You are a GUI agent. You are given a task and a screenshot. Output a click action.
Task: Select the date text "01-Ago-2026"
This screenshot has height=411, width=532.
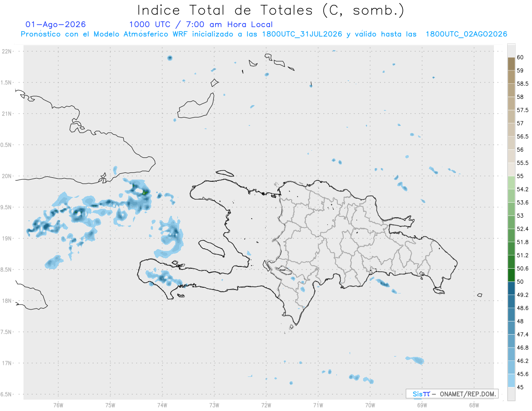point(56,24)
